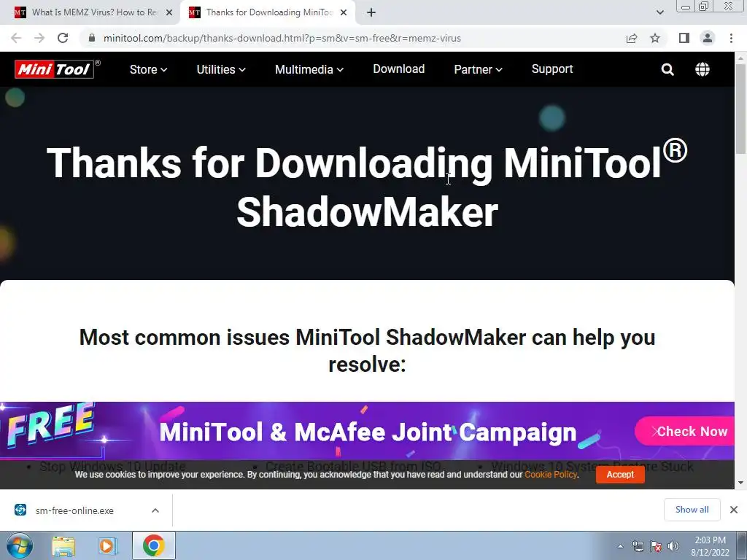Click the MiniTool logo
Screen dimensions: 747x560
pyautogui.click(x=57, y=69)
